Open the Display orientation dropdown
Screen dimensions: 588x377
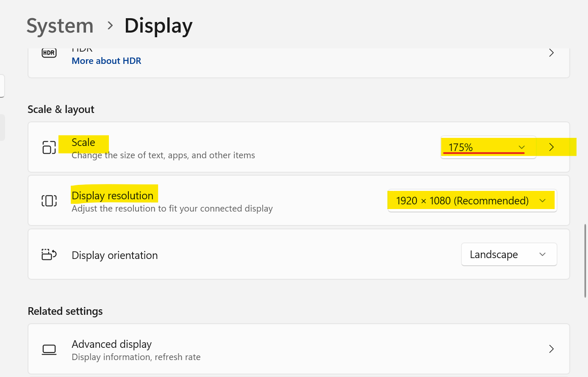(509, 254)
